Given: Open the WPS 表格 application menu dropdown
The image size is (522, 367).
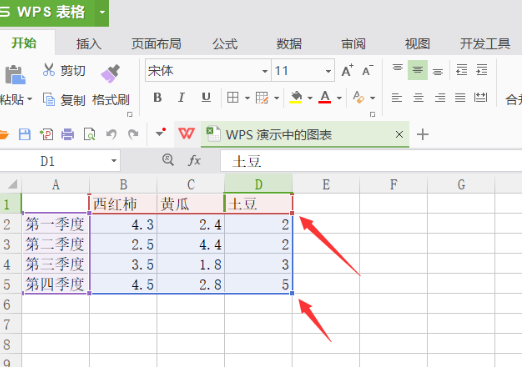Looking at the screenshot, I should click(102, 13).
